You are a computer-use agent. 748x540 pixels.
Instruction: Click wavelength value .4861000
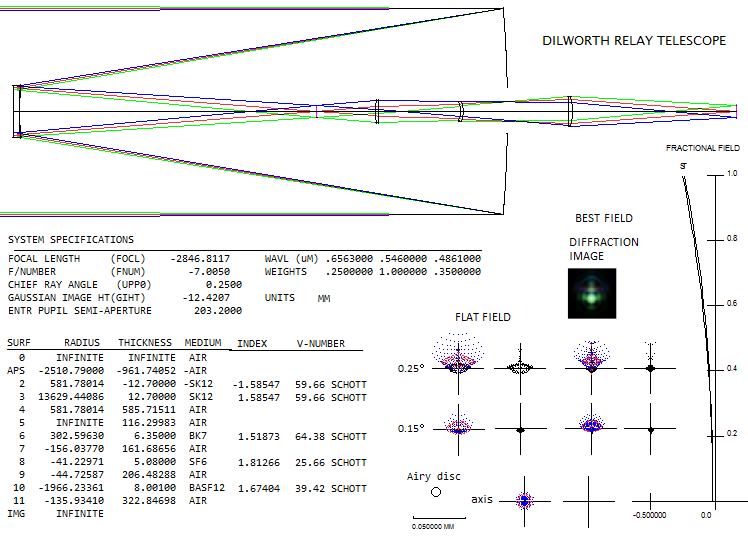pyautogui.click(x=457, y=259)
